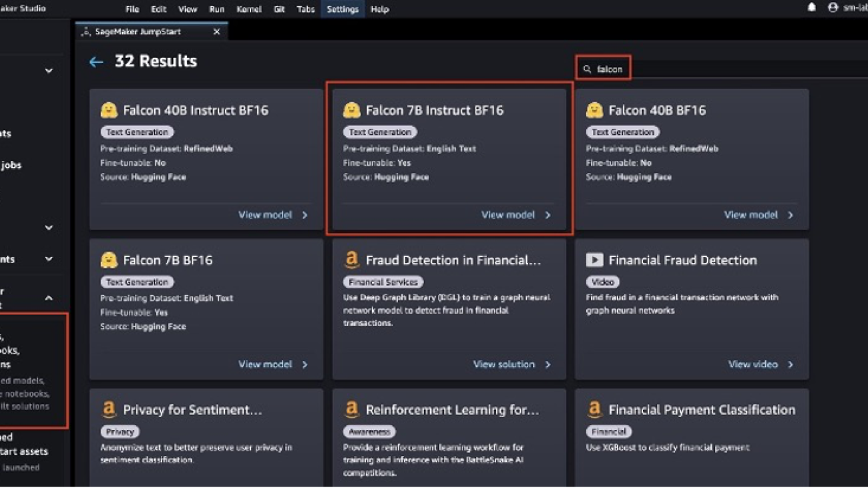Click the Falcon 7B Instruct BF16 card title
The height and width of the screenshot is (488, 868).
coord(435,110)
